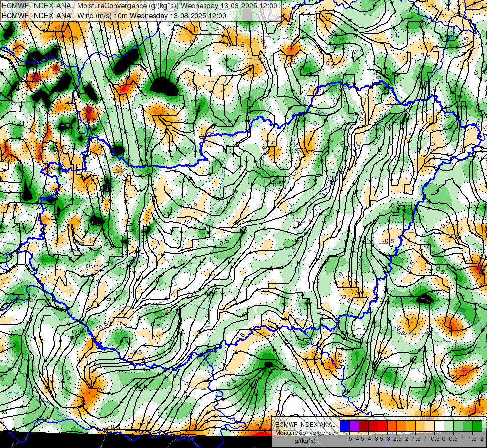Pick the palest peach legend swatch

[430, 426]
